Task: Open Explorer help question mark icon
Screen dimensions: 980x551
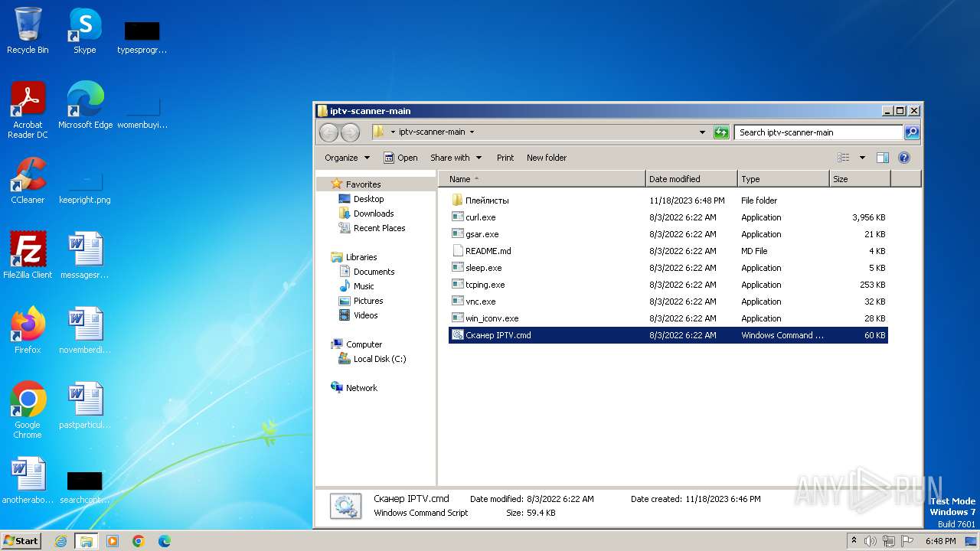Action: [903, 158]
